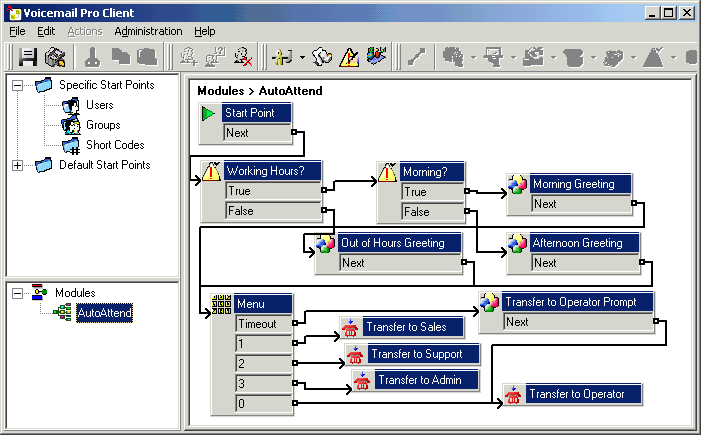Click the Save and Make Live icon
701x435 pixels.
tap(55, 57)
